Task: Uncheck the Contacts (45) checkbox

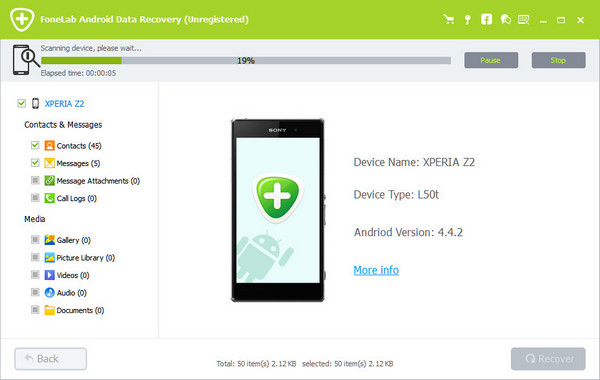Action: (x=35, y=145)
